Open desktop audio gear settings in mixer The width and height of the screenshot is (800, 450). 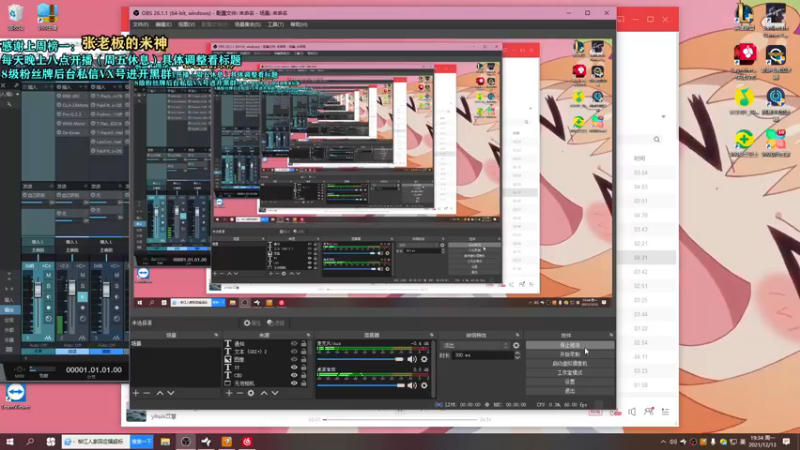tap(424, 385)
